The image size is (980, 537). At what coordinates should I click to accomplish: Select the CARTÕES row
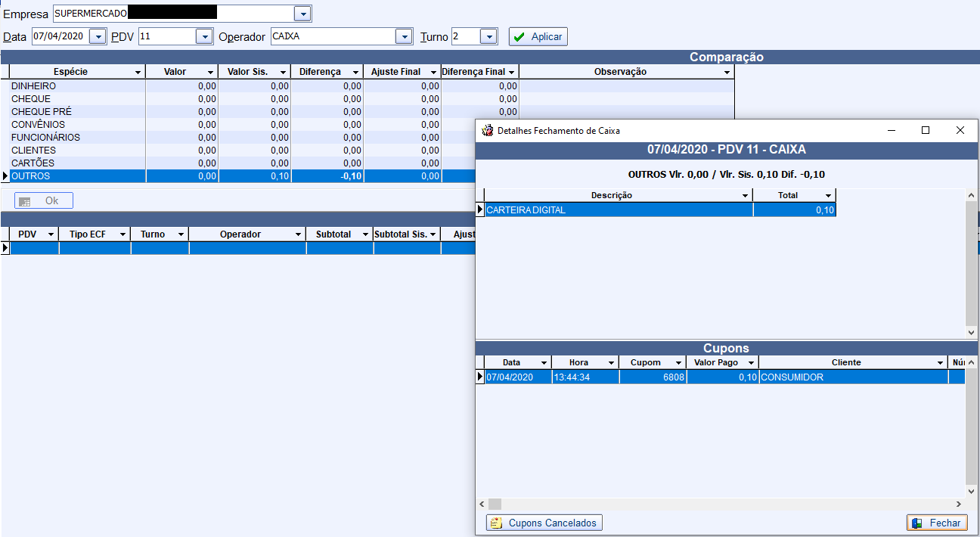(76, 163)
